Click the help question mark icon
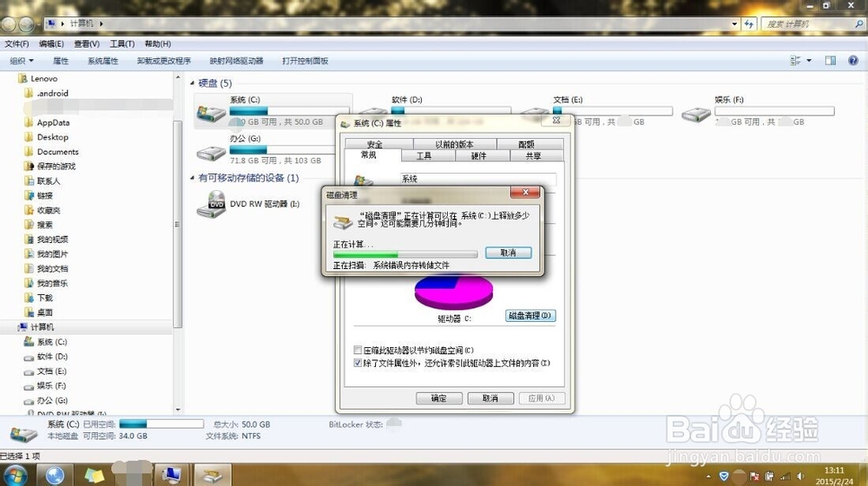 click(853, 61)
